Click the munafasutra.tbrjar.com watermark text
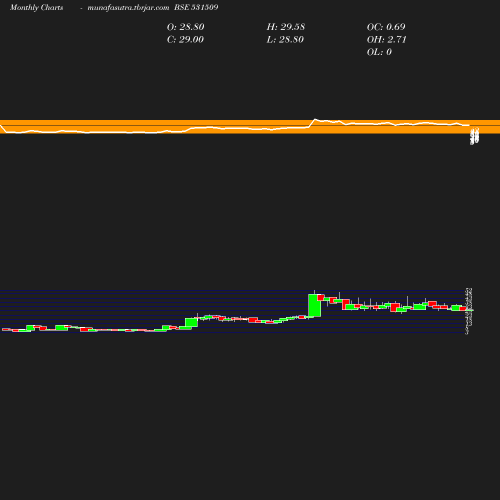Image resolution: width=500 pixels, height=500 pixels. [x=128, y=8]
